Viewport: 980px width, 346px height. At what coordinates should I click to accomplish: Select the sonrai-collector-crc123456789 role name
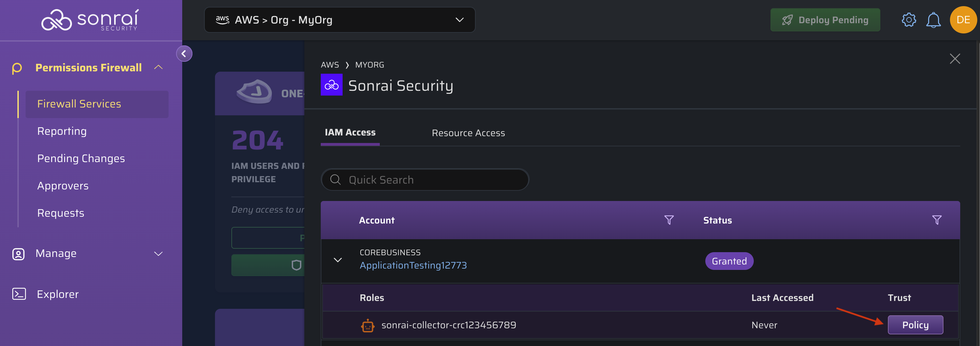(x=448, y=325)
